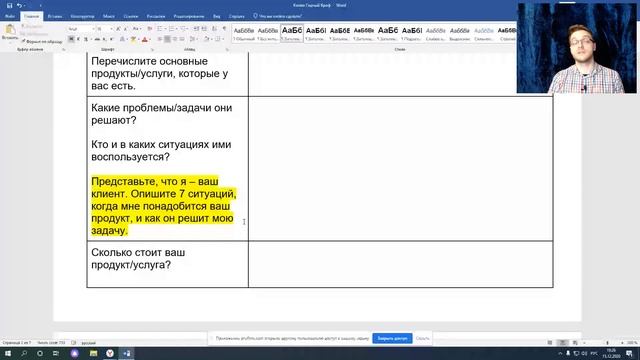Screen dimensions: 640x360
Task: Toggle superscript formatting
Action: 111,39
